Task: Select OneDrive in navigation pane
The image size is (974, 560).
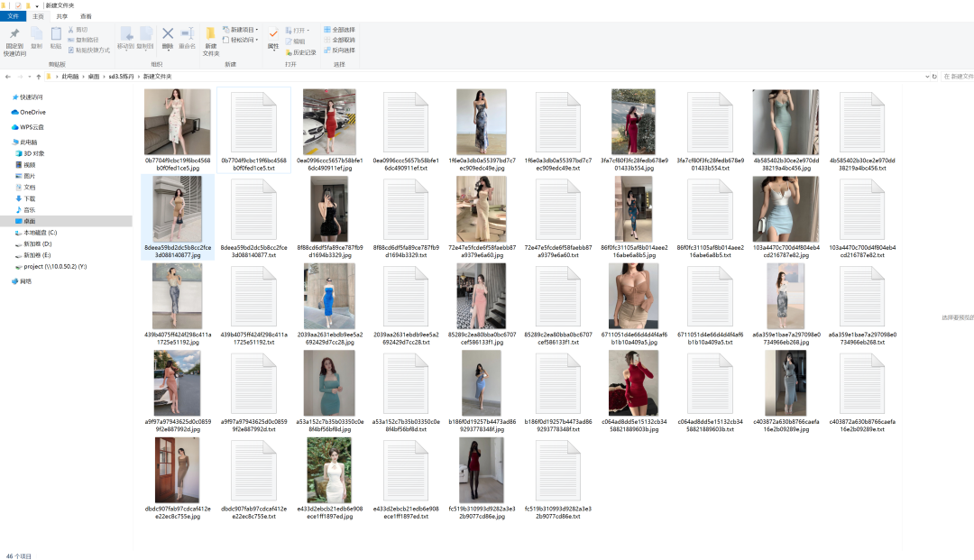Action: tap(33, 113)
